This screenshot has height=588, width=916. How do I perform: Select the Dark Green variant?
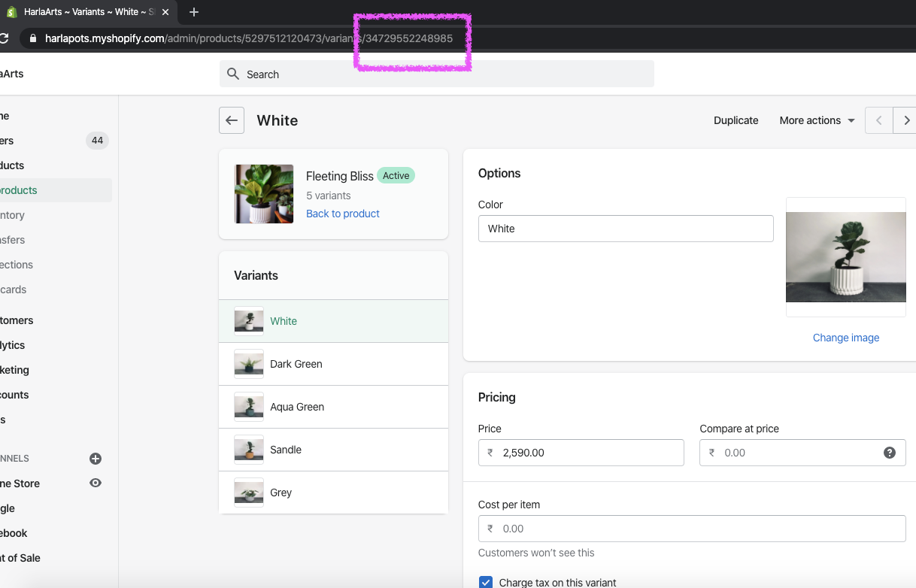(x=296, y=364)
